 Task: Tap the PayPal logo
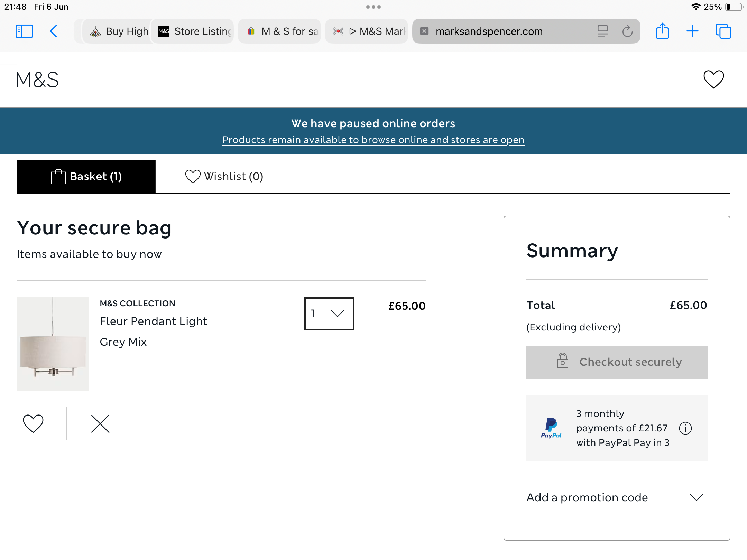pyautogui.click(x=551, y=428)
